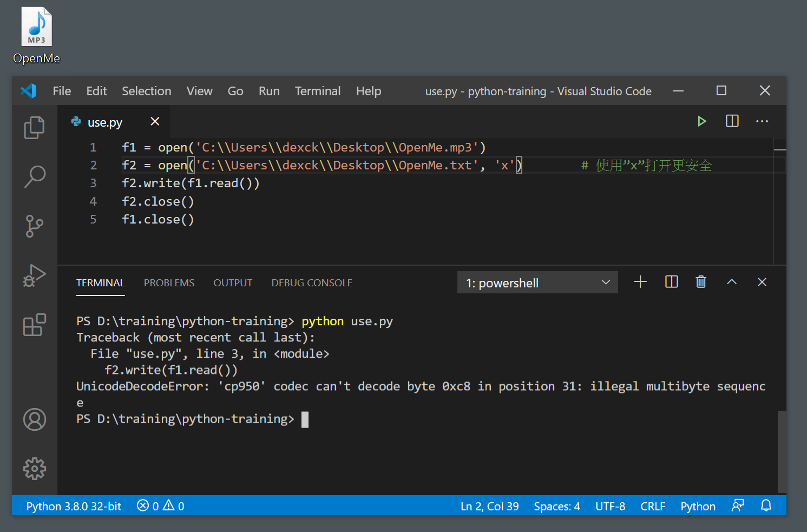Open the Terminal menu
807x532 pixels.
tap(318, 91)
